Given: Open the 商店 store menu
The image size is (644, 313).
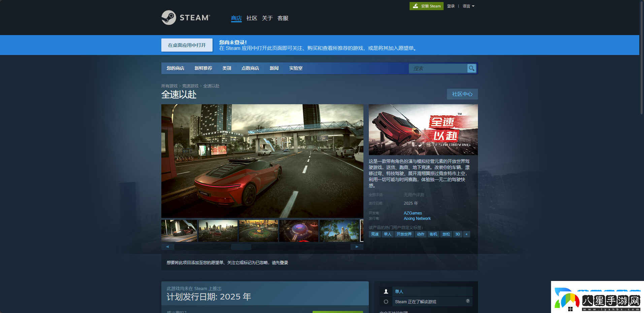Looking at the screenshot, I should [236, 18].
